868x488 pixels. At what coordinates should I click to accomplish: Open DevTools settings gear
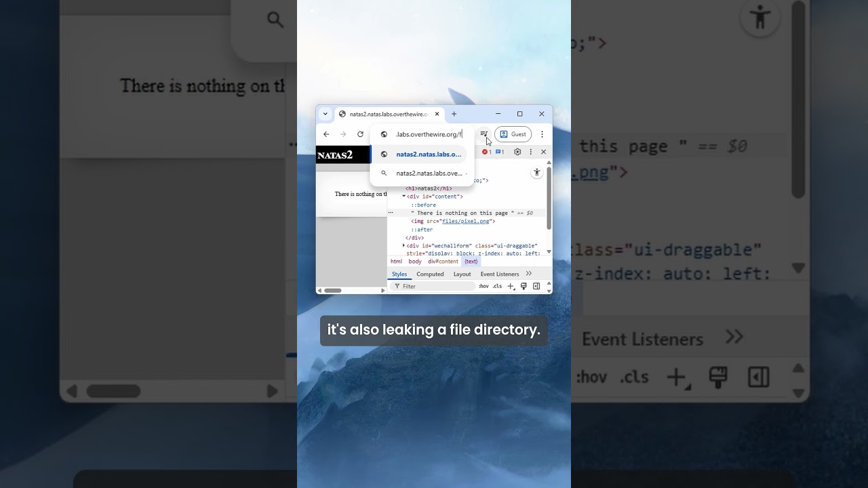click(517, 152)
